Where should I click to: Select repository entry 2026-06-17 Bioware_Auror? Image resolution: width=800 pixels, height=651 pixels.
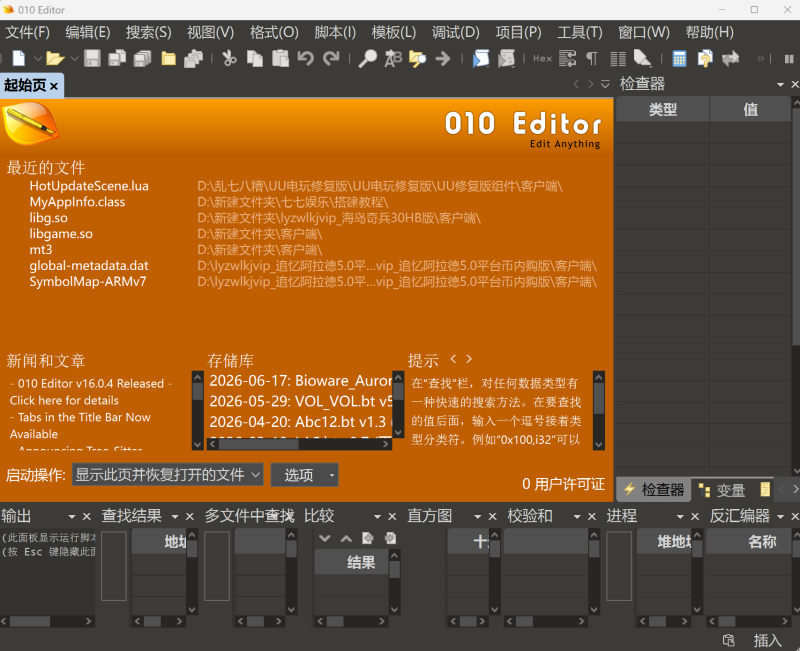(301, 381)
